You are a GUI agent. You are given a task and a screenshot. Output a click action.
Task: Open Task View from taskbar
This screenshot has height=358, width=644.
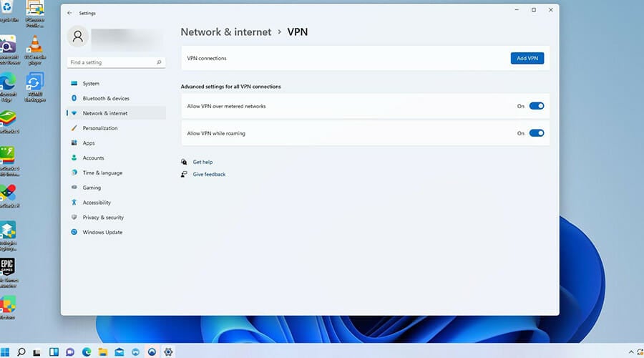tap(37, 352)
